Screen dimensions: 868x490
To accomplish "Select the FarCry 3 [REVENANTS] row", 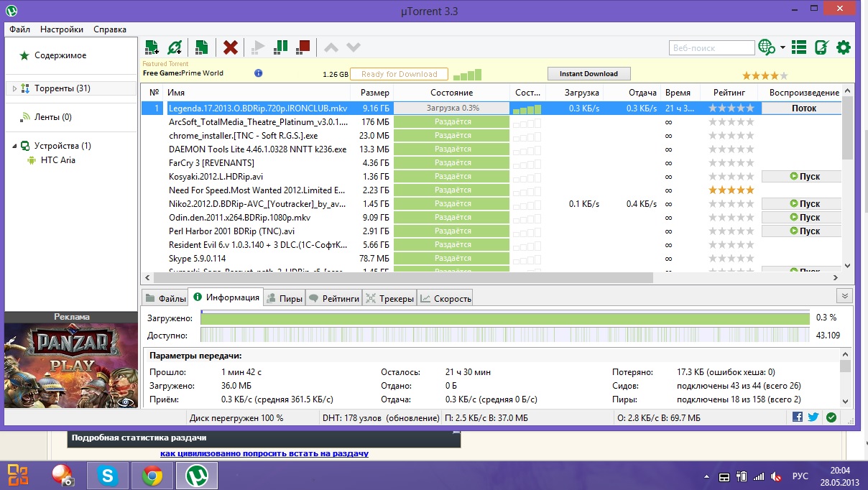I will coord(491,162).
